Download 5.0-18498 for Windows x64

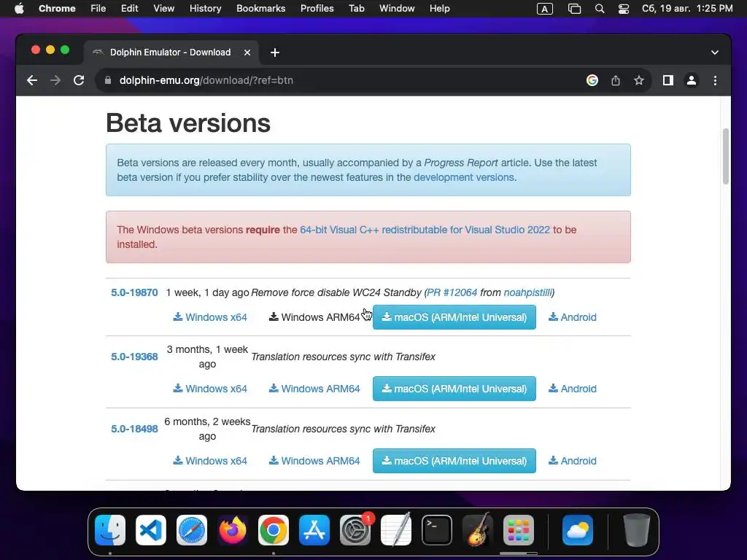pos(210,461)
